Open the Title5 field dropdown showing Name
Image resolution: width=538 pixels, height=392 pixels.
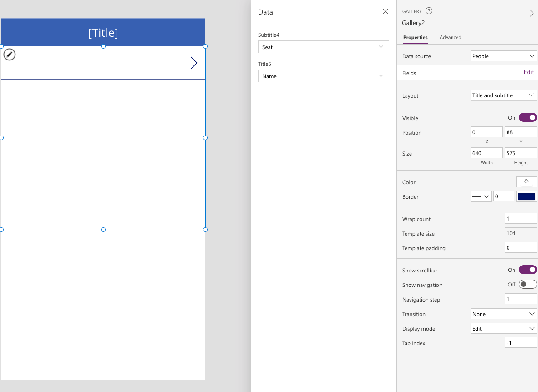point(323,76)
